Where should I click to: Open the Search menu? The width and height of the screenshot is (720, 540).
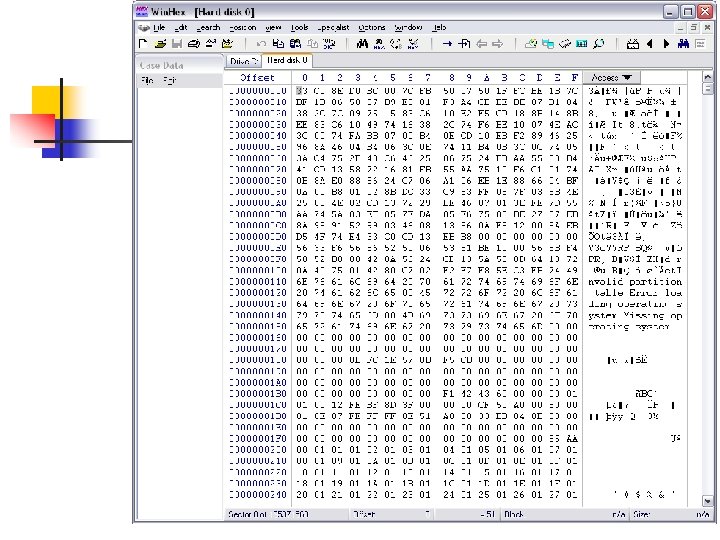click(x=208, y=28)
